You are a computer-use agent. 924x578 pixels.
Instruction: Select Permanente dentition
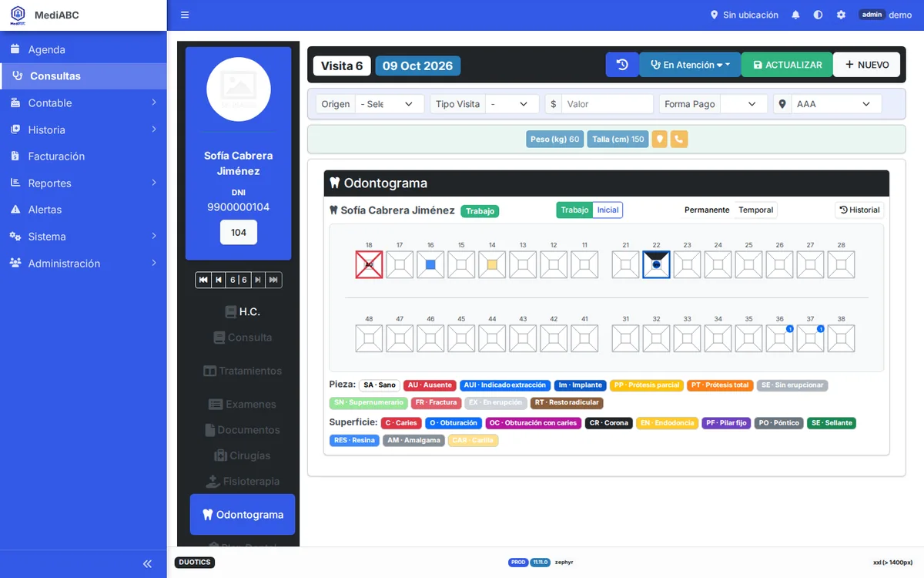707,210
